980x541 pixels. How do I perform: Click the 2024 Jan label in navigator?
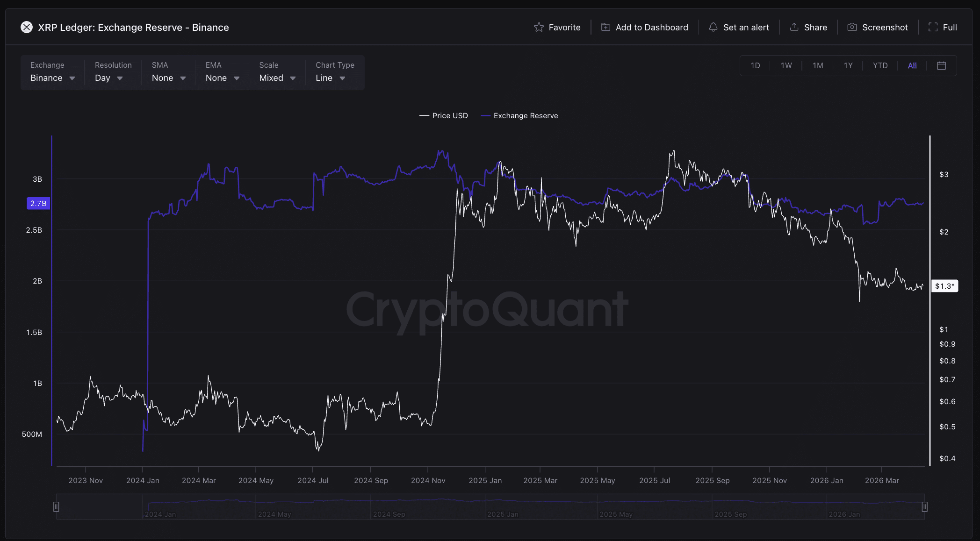[x=160, y=514]
